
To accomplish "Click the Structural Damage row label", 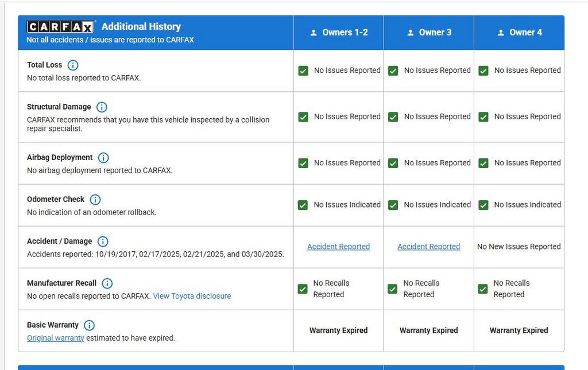I will pyautogui.click(x=59, y=107).
